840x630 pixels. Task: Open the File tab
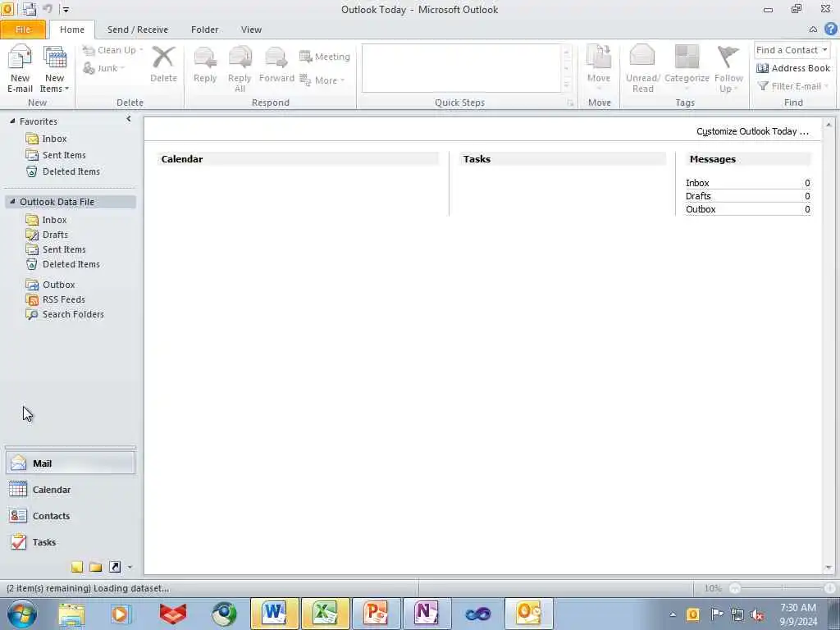[23, 30]
